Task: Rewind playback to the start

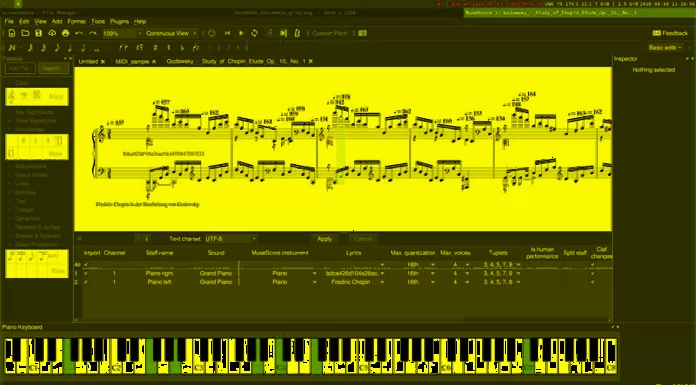Action: click(x=227, y=33)
